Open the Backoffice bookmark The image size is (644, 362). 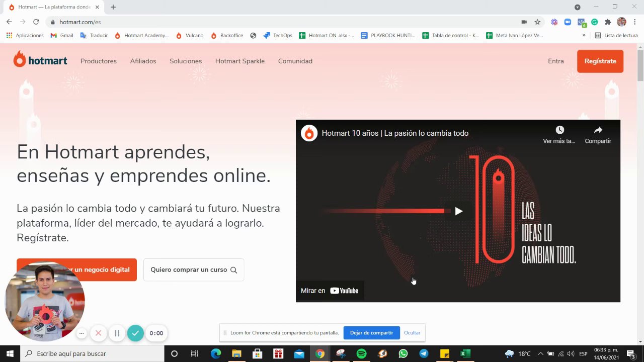point(227,36)
